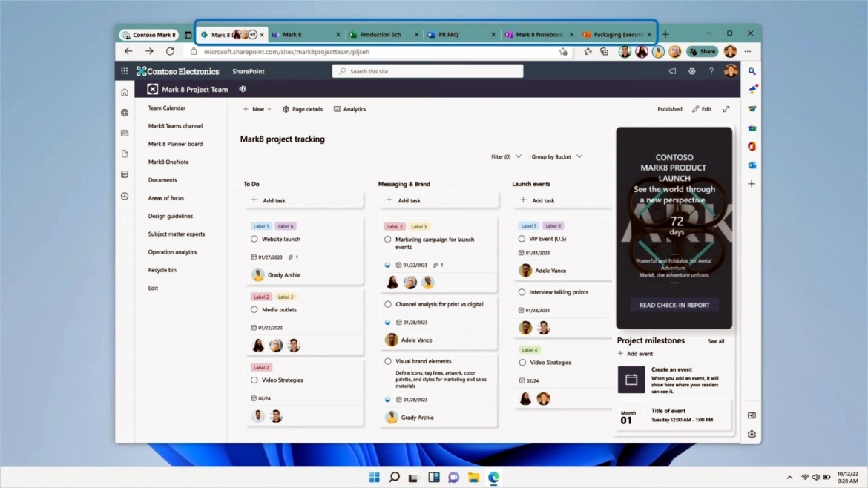Mark Visual brand elements task complete
The width and height of the screenshot is (868, 488).
point(387,361)
